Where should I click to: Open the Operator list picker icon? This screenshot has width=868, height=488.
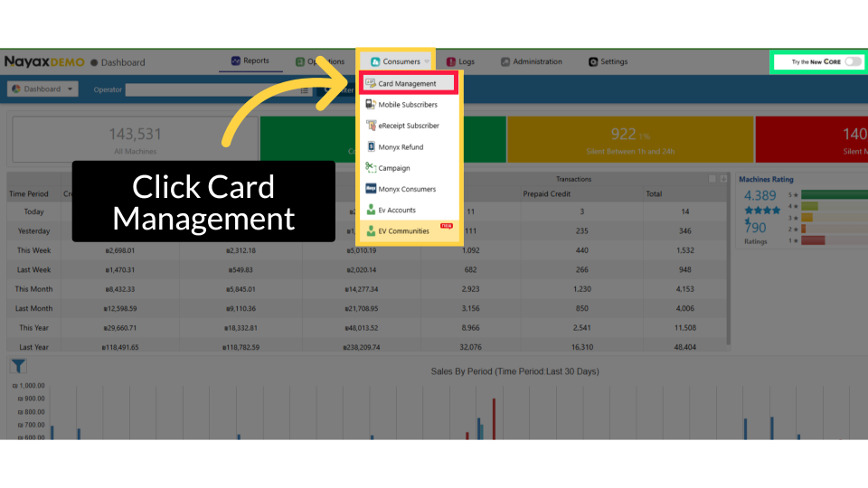305,89
